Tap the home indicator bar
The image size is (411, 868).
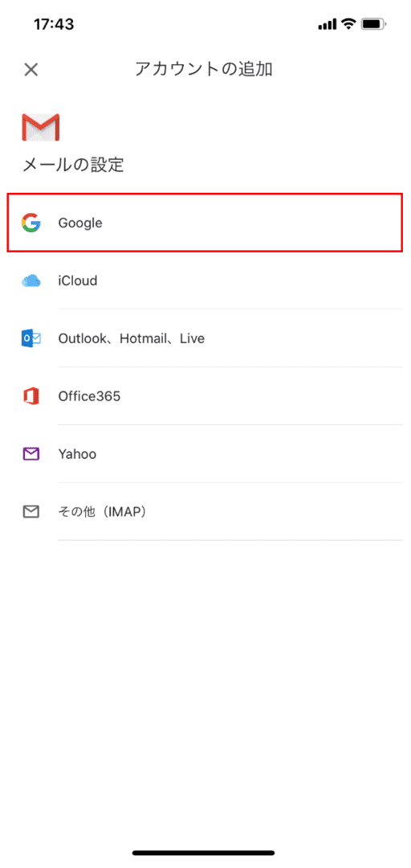204,853
